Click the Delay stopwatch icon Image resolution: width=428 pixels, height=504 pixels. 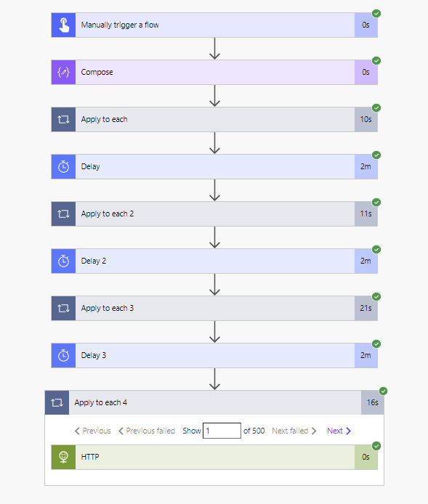(x=63, y=167)
